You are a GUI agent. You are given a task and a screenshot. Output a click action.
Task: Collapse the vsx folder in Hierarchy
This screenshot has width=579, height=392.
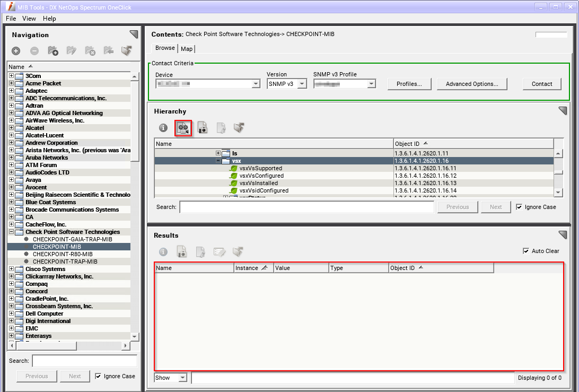tap(218, 161)
